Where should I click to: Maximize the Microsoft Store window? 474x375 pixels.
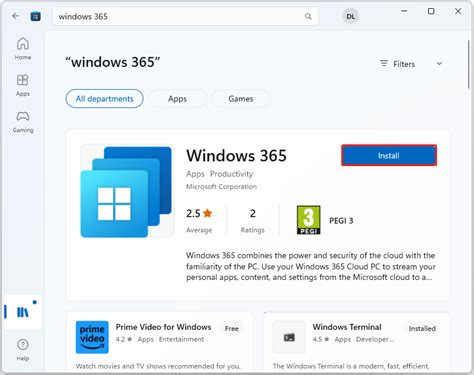[431, 11]
